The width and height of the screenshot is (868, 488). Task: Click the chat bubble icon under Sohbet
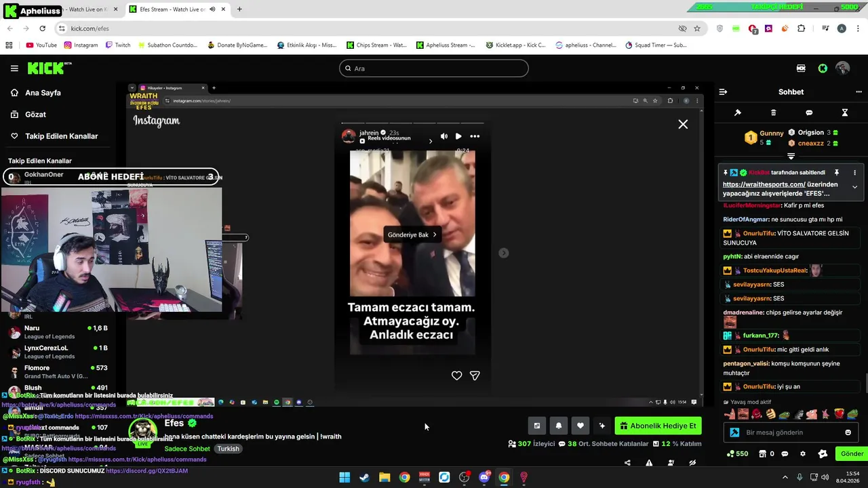(x=809, y=113)
